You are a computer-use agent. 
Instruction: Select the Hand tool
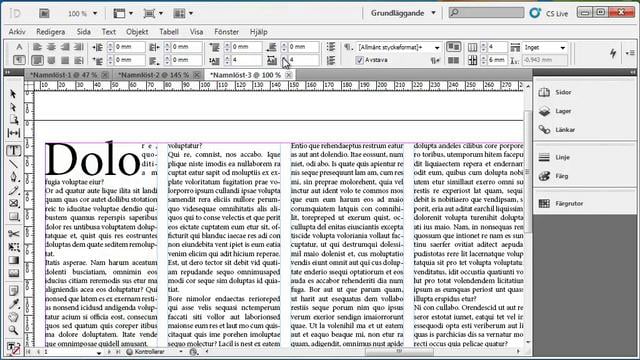coord(13,317)
